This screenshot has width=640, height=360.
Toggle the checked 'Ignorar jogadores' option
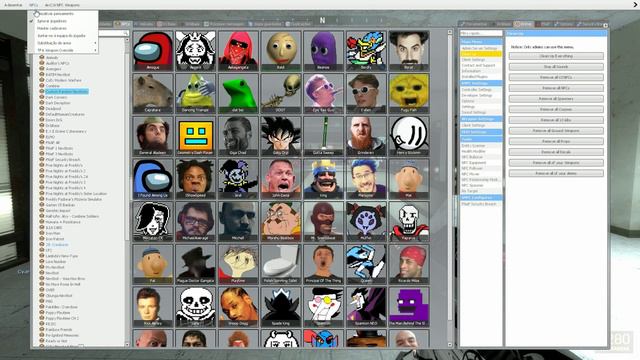tap(63, 21)
